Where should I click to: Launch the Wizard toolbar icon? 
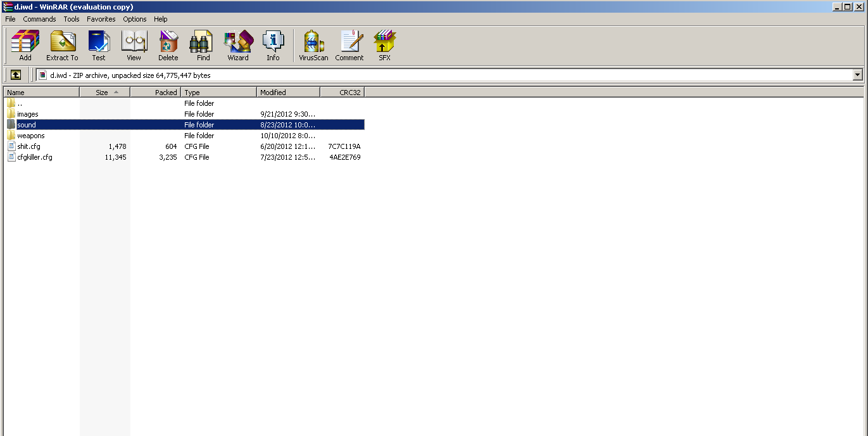pos(238,46)
